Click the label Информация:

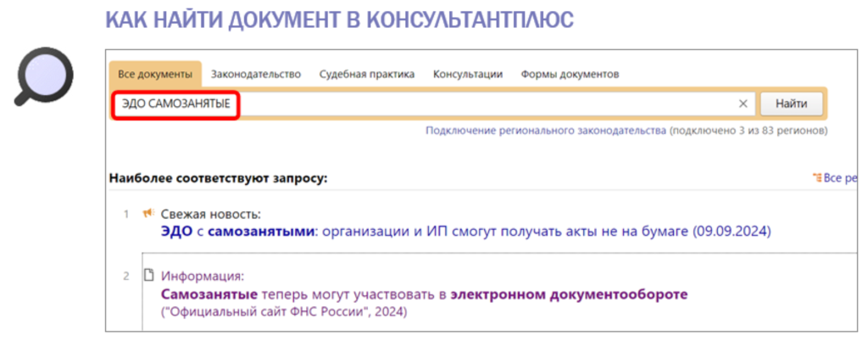tap(202, 276)
